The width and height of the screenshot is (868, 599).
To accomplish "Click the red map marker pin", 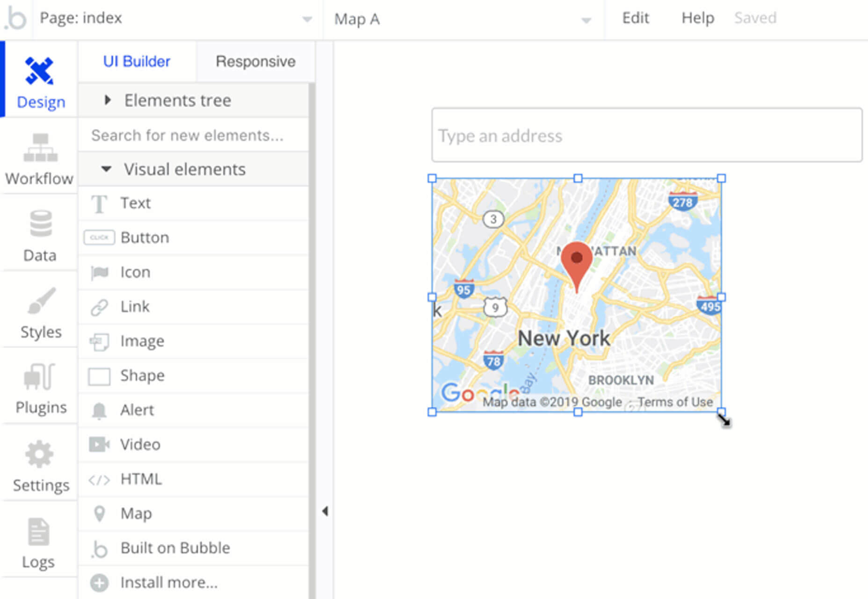I will click(577, 267).
